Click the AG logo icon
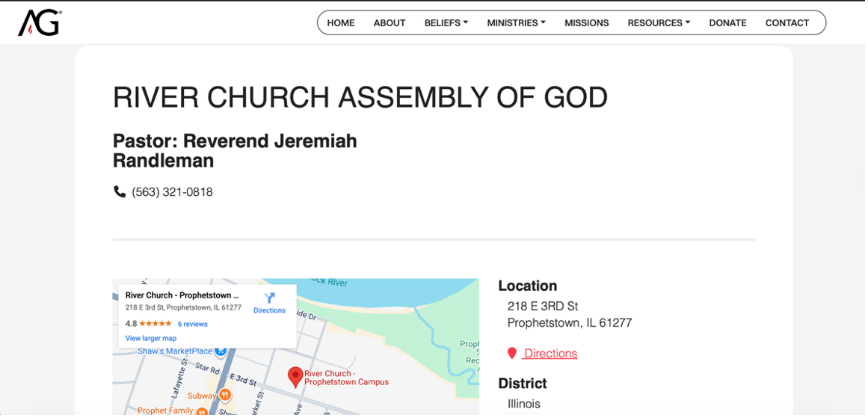Viewport: 868px width, 418px height. click(x=39, y=23)
